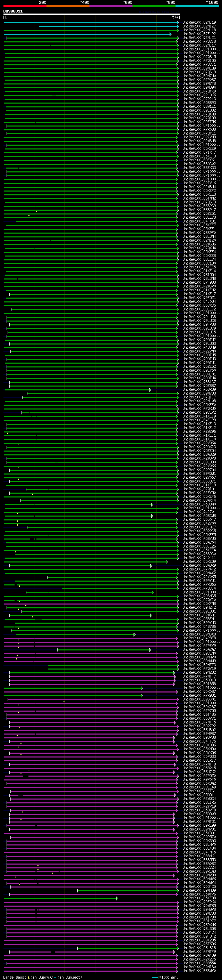Image resolution: width=222 pixels, height=980 pixels.
Task: Pick the entry UniRef100_B9MSX8
Action: point(199,634)
